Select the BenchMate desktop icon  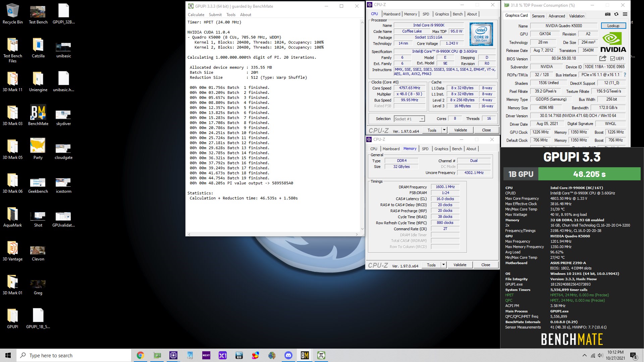(38, 115)
